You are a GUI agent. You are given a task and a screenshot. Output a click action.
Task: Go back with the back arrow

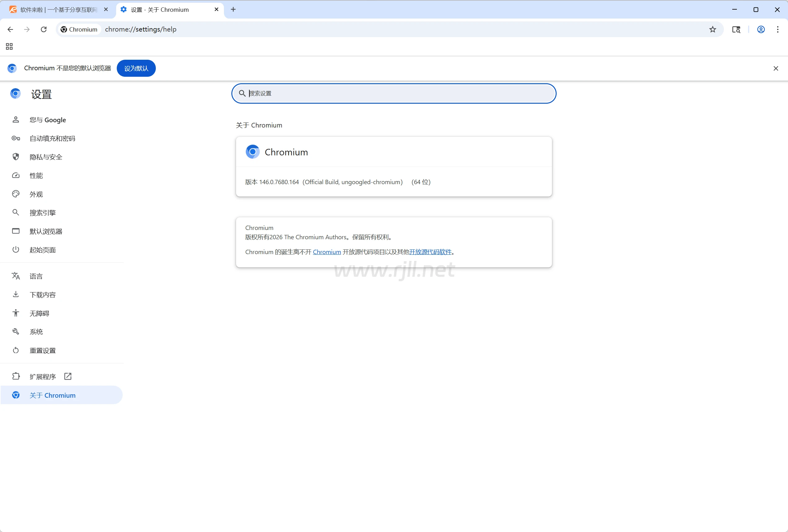pos(11,29)
